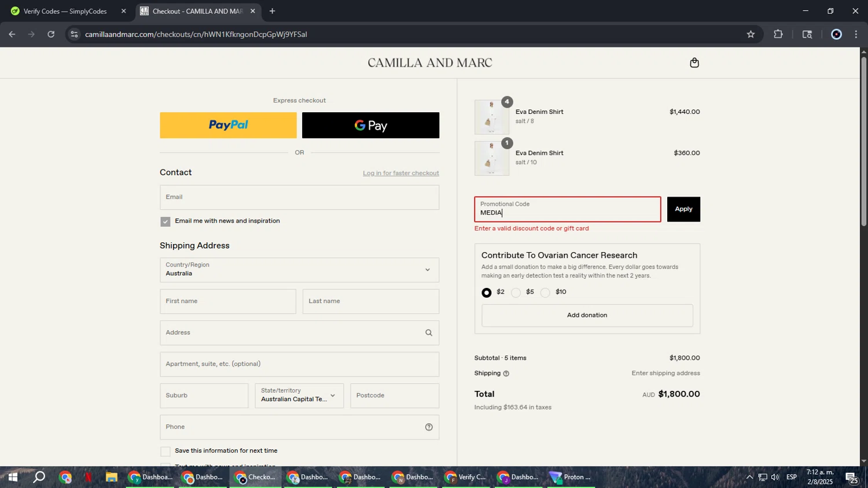Focus the Phone field
Screen dimensions: 868x488
(299, 427)
